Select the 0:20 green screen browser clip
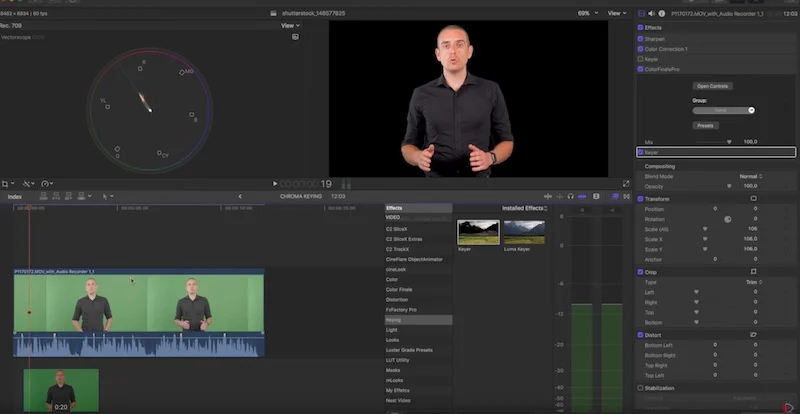The image size is (800, 414). 61,390
